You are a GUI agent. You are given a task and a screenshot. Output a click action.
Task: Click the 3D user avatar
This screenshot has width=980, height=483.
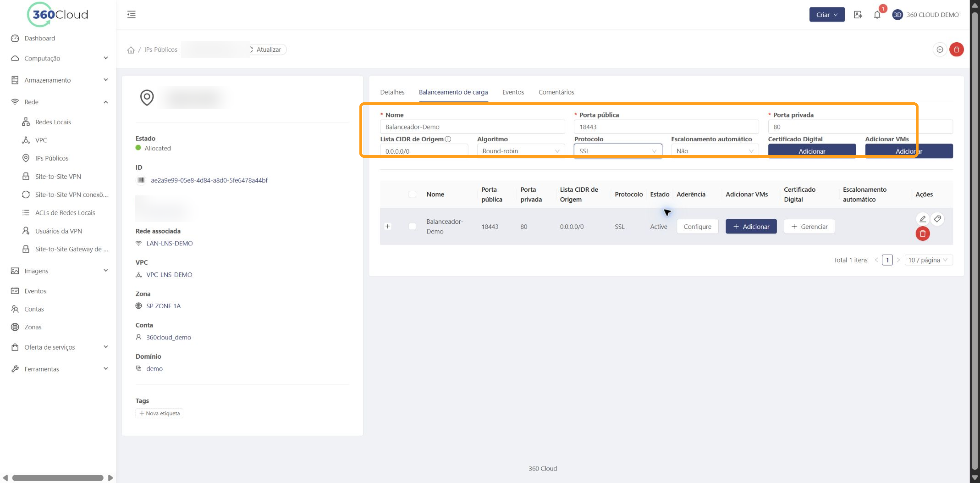pyautogui.click(x=897, y=15)
